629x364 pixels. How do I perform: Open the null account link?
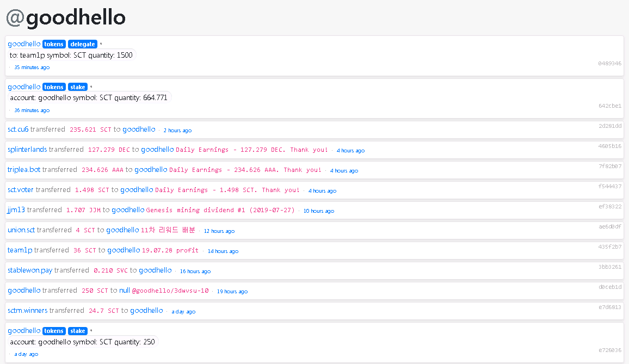point(125,290)
